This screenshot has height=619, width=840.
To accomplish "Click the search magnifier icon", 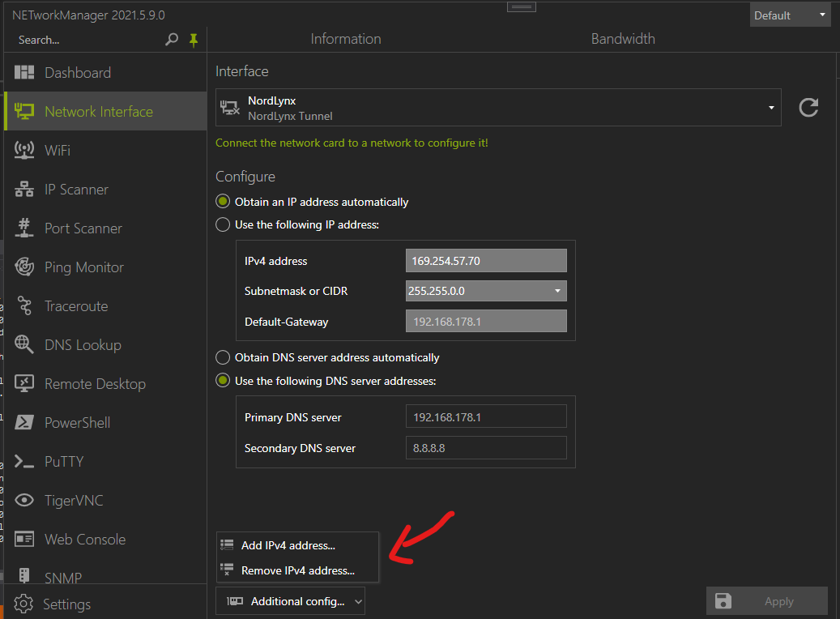I will [x=172, y=40].
